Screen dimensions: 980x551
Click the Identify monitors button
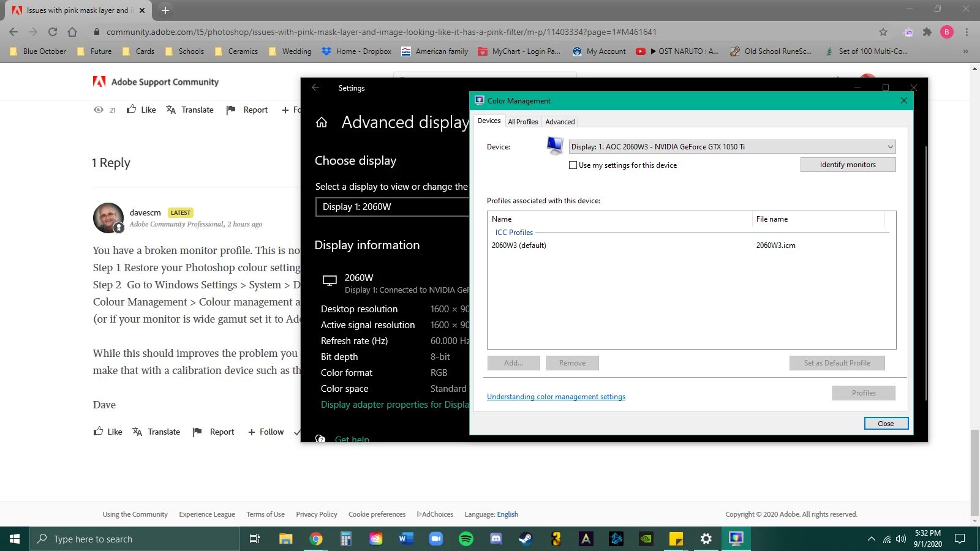pos(848,165)
